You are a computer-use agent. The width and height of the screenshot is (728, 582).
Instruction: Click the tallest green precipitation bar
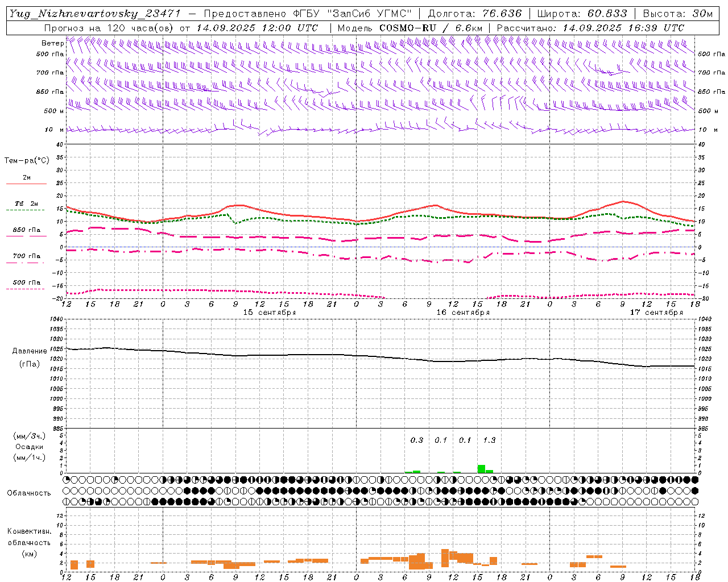click(481, 469)
